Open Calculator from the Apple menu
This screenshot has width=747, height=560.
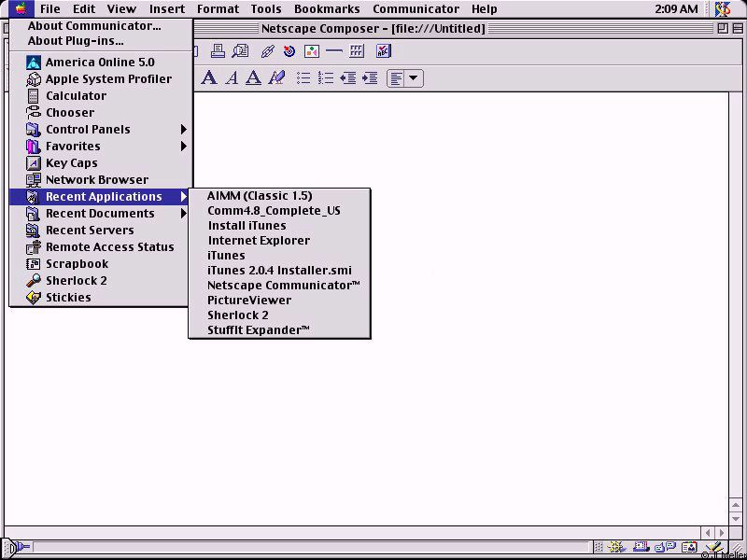click(x=76, y=96)
